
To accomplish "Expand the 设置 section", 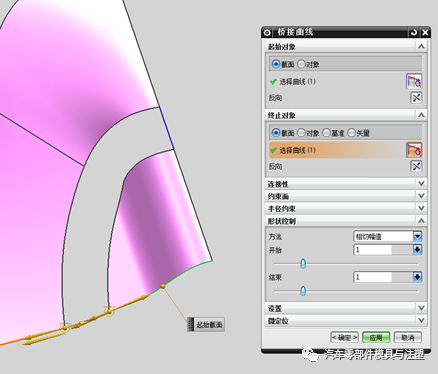I will 421,308.
